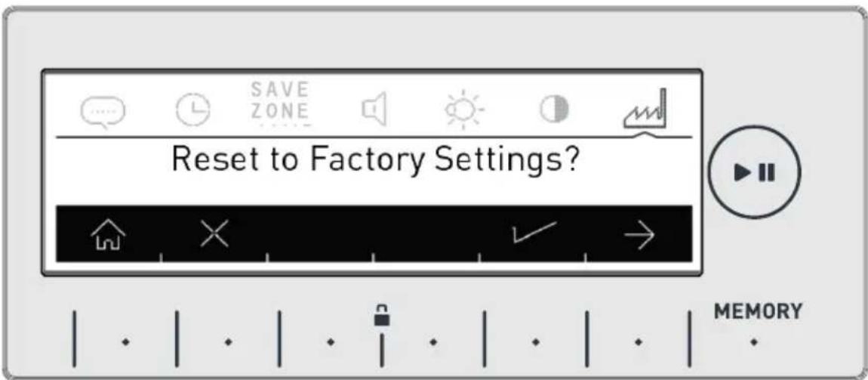Click the dot button left of lock
This screenshot has width=868, height=380.
331,342
